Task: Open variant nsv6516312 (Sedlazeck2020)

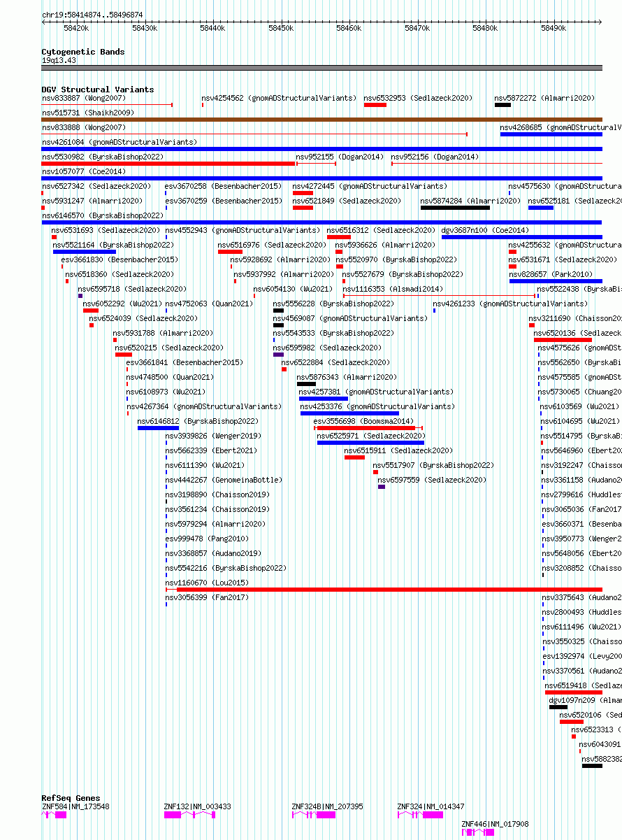Action: pos(381,230)
